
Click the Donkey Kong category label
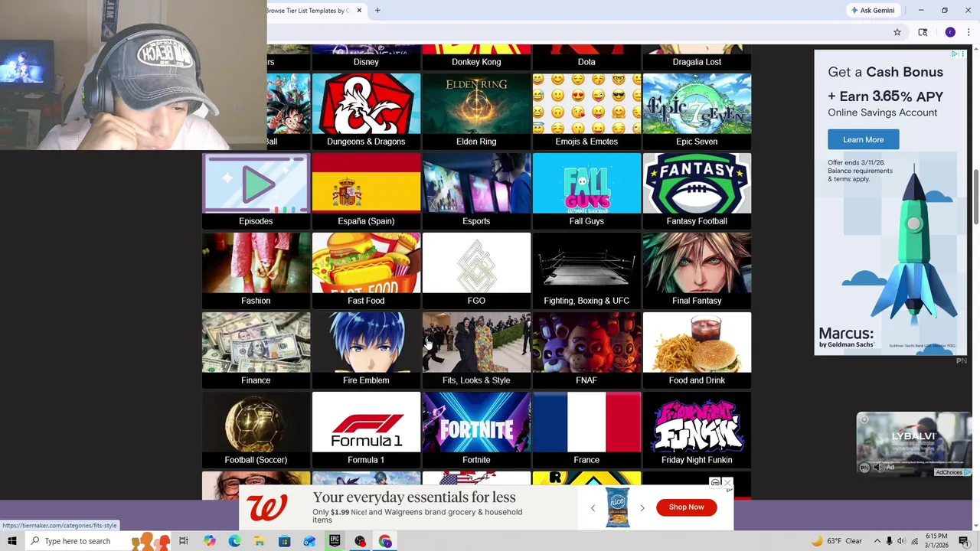476,62
